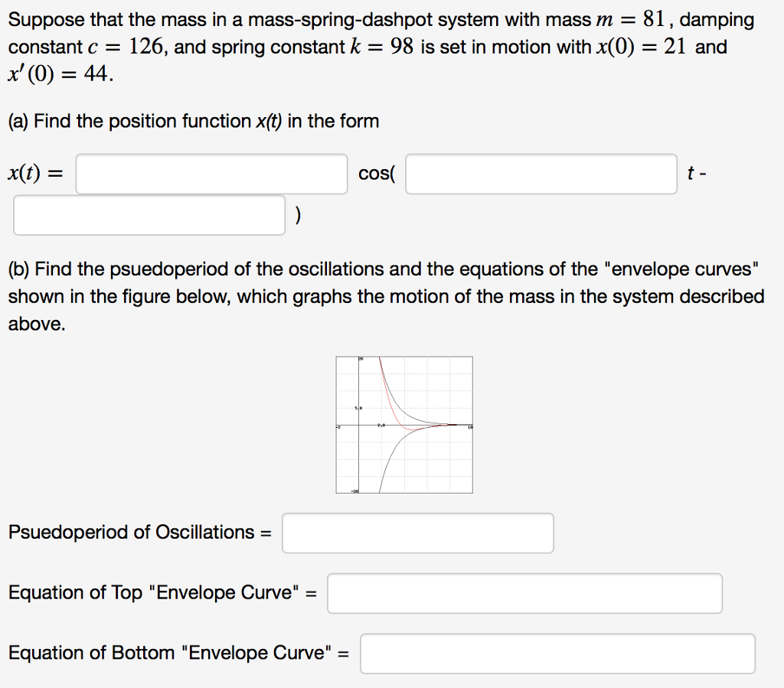784x688 pixels.
Task: Click the part (b) instruction paragraph
Action: (x=386, y=297)
